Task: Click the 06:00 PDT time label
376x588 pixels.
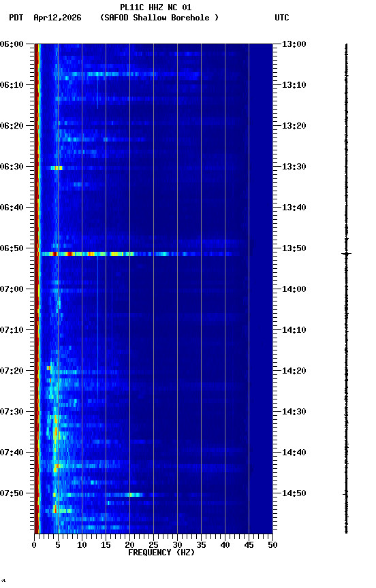Action: (12, 44)
